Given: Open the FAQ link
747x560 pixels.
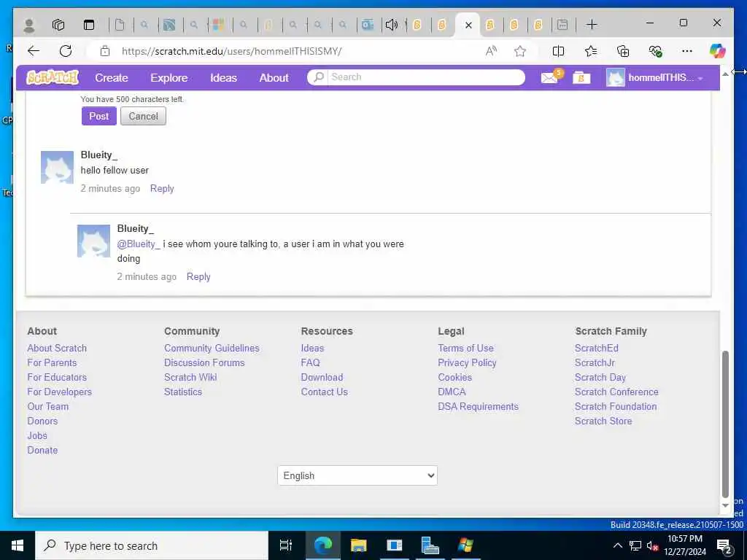Looking at the screenshot, I should [310, 363].
